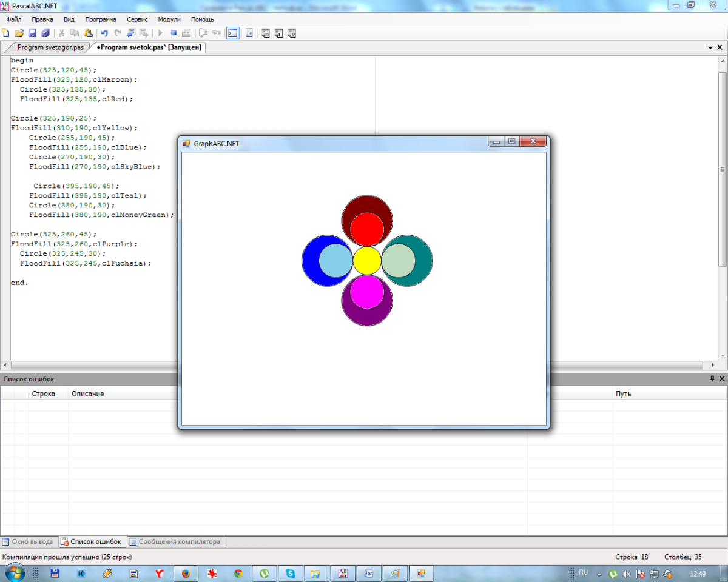The image size is (728, 582).
Task: Show hidden system tray icons
Action: (599, 574)
